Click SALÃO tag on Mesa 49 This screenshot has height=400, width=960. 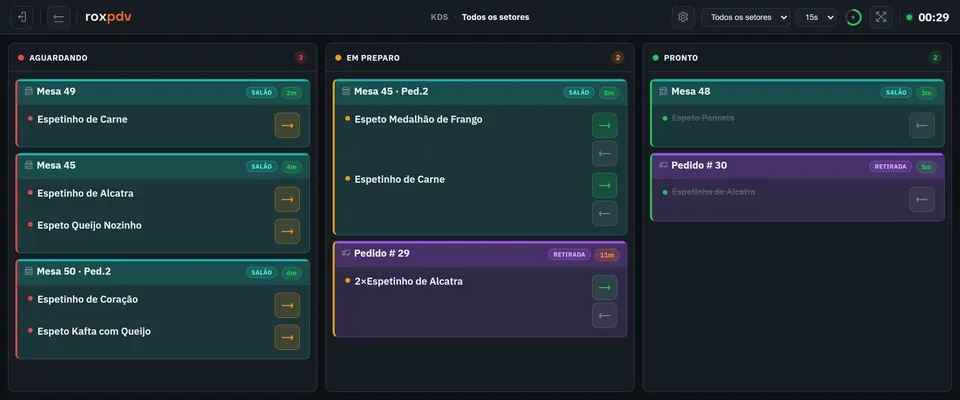tap(261, 92)
